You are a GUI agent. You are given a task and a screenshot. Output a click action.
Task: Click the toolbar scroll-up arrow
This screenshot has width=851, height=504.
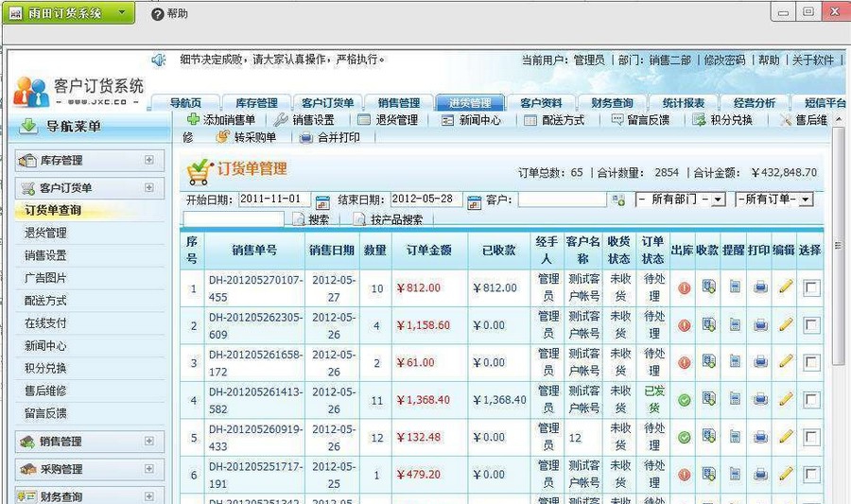click(x=839, y=119)
